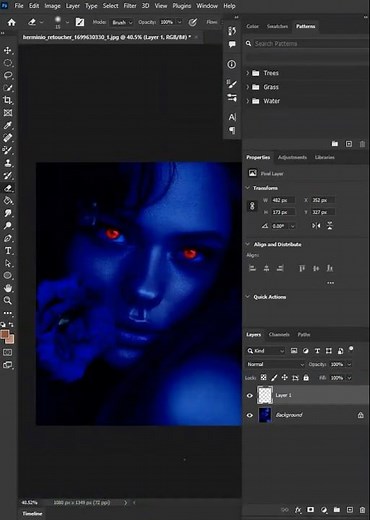This screenshot has height=520, width=370.
Task: Open layer blend mode Normal dropdown
Action: 275,364
